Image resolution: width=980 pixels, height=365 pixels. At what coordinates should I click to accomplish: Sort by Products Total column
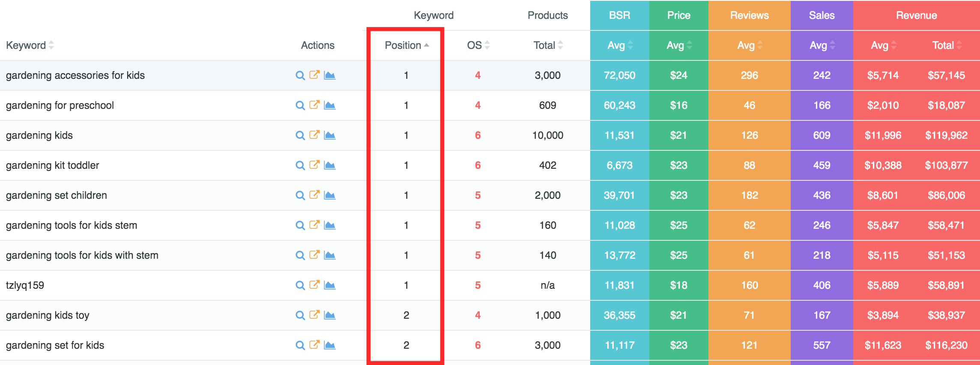(x=548, y=45)
